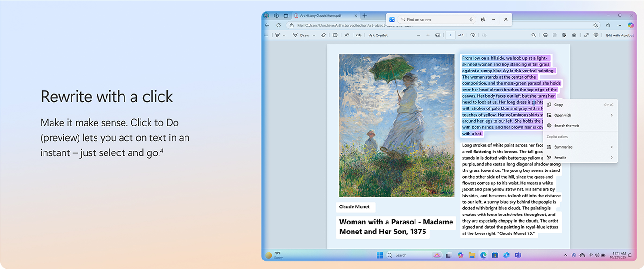Select the Erase tool in PDF toolbar
Image resolution: width=644 pixels, height=269 pixels.
click(324, 35)
